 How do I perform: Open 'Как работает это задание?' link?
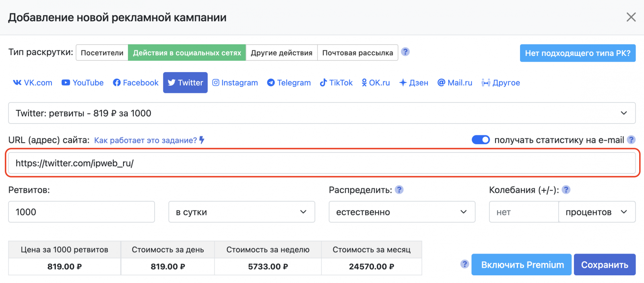[146, 140]
